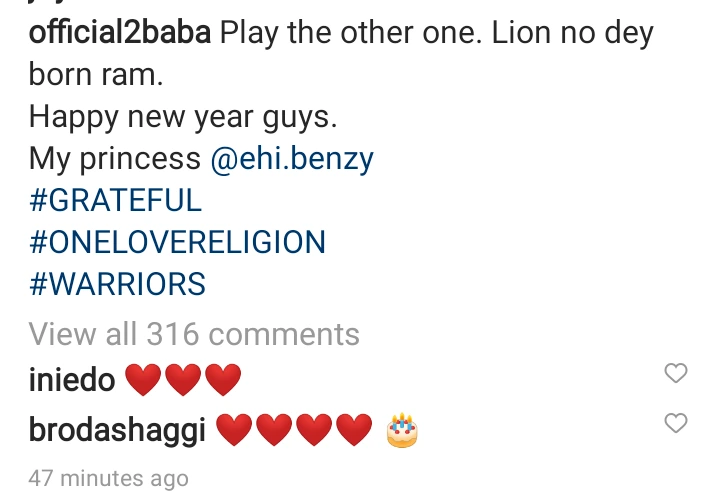
Task: Tap the 'My princess' caption text
Action: tap(115, 159)
